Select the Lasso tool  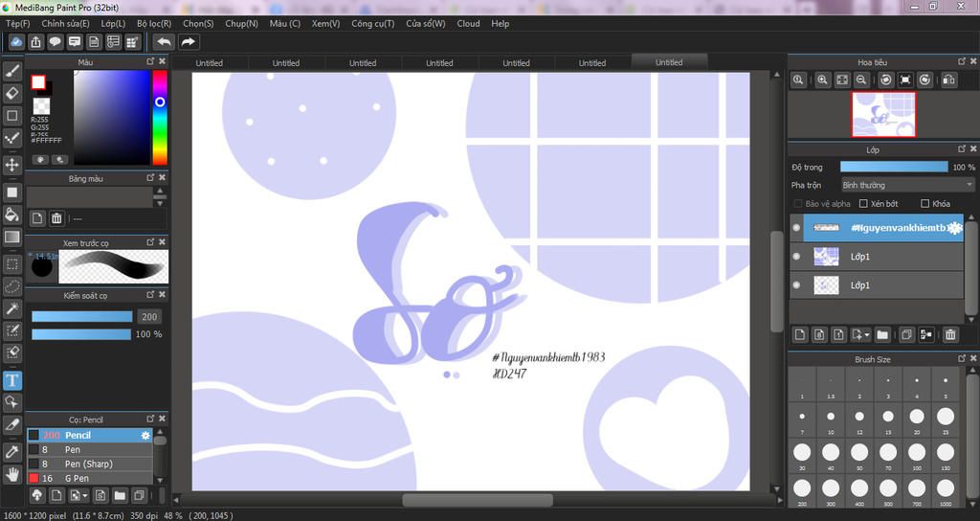tap(11, 286)
